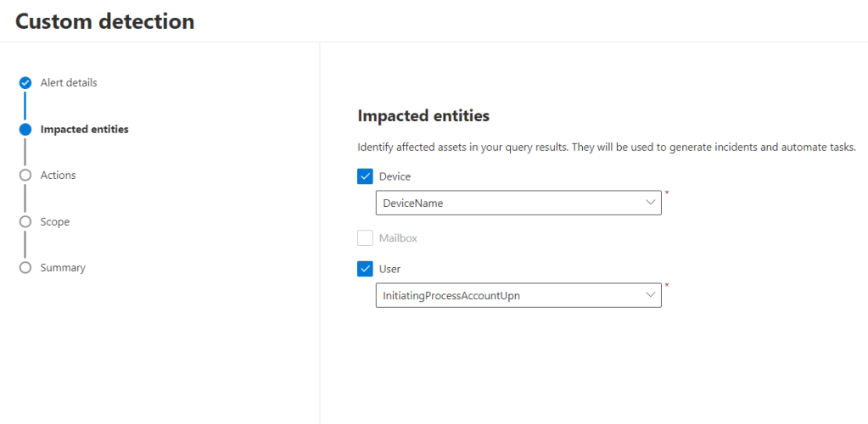This screenshot has width=868, height=424.
Task: Jump to the Actions step
Action: (x=58, y=176)
